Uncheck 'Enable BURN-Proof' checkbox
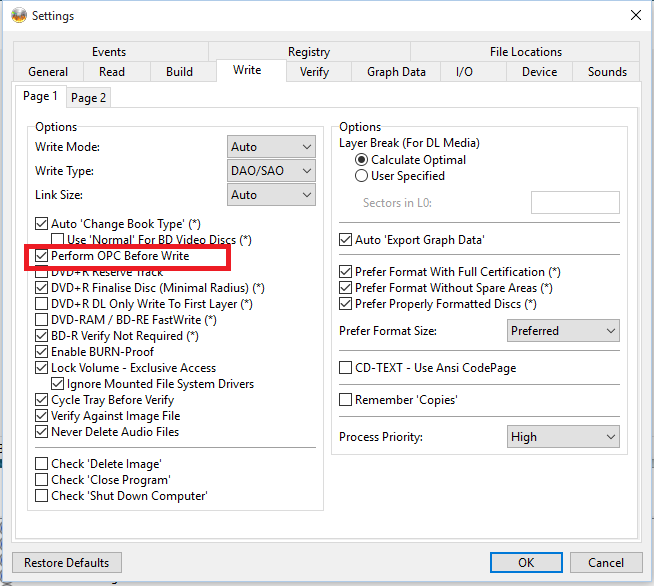Viewport: 654px width, 588px height. point(41,352)
